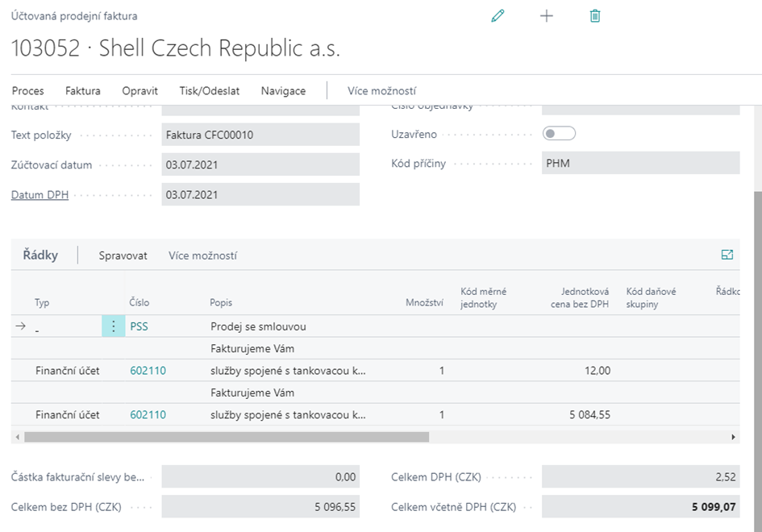Click the Datum DPH label link
This screenshot has width=762, height=532.
[x=40, y=195]
